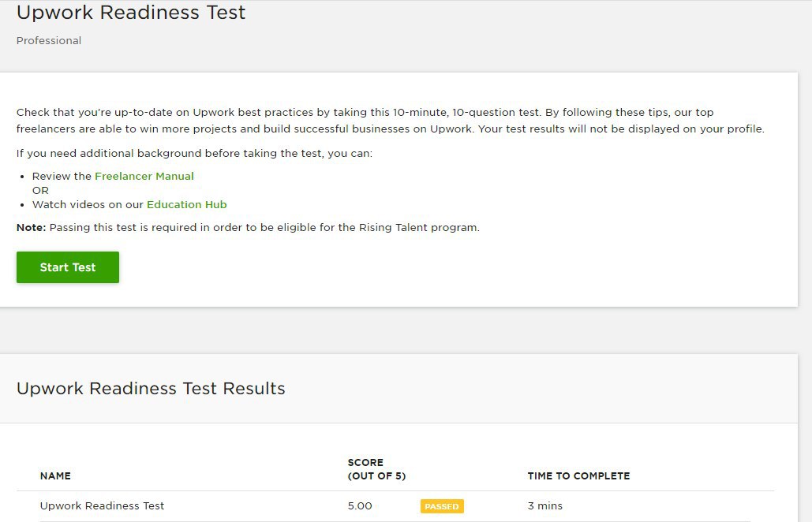Click the 3 mins completion time

tap(544, 505)
